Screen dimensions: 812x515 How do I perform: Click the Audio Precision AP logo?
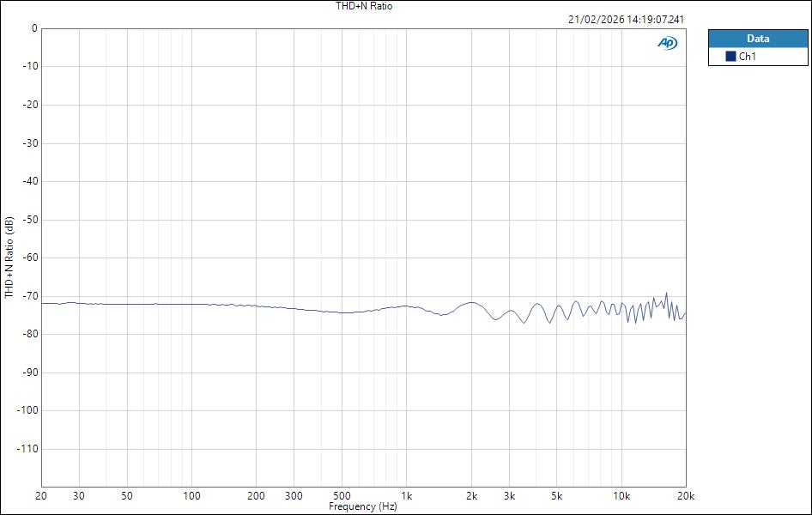coord(668,40)
